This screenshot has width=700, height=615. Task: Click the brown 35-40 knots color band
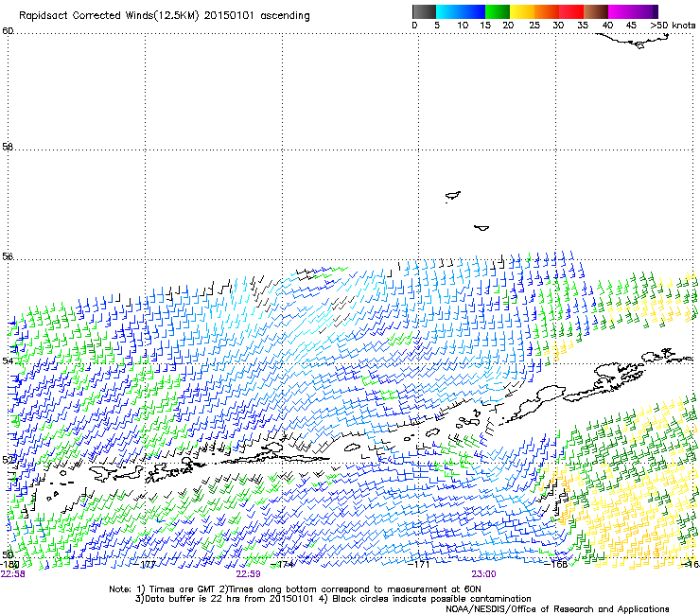tap(596, 11)
